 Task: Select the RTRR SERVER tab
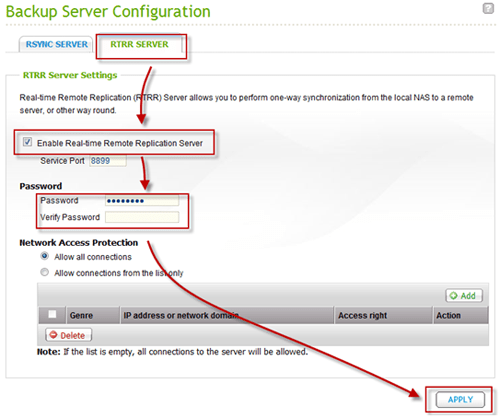139,44
